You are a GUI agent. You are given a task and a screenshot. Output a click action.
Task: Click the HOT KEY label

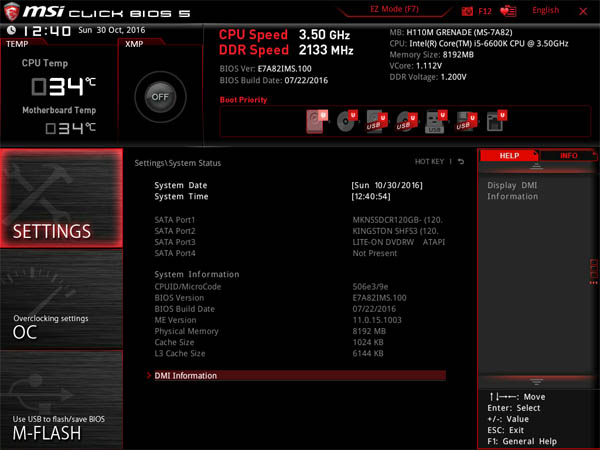[429, 161]
